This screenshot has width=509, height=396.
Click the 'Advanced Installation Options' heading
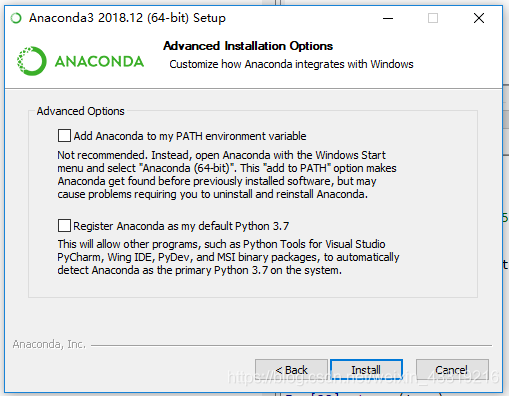coord(248,46)
